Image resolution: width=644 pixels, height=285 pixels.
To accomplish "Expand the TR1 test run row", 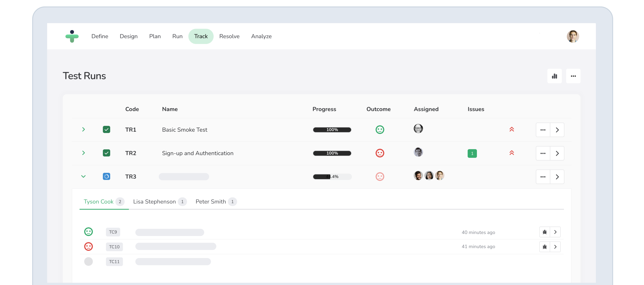I will point(83,129).
